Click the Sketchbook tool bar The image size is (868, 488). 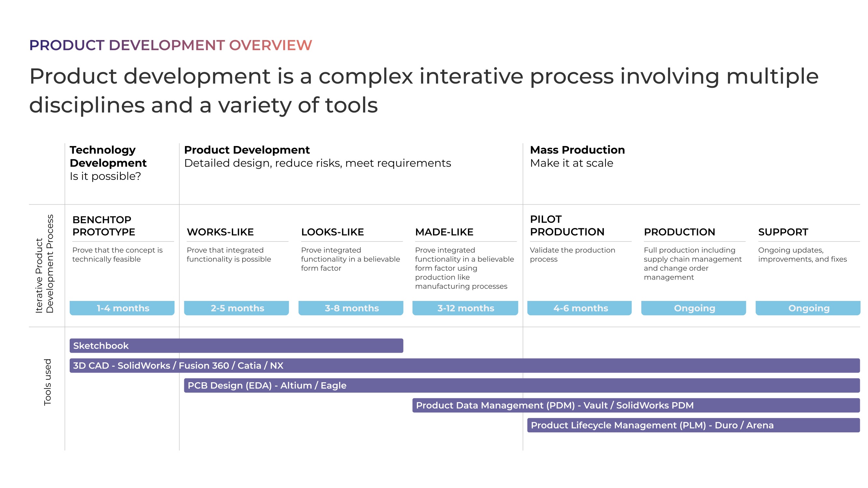pos(236,346)
